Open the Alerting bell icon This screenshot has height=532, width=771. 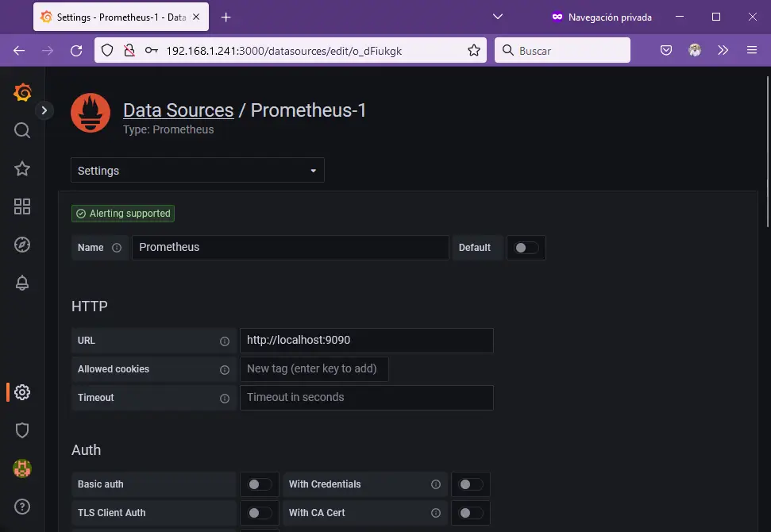coord(22,283)
